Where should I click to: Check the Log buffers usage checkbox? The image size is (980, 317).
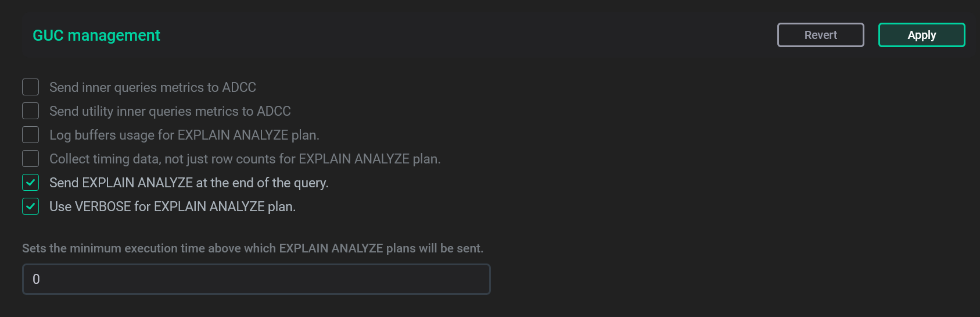(31, 135)
